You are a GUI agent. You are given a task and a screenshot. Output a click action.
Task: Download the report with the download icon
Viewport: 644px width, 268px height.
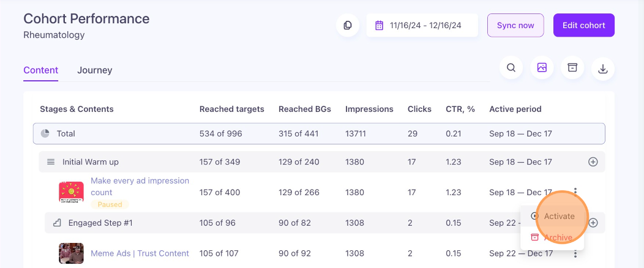603,69
